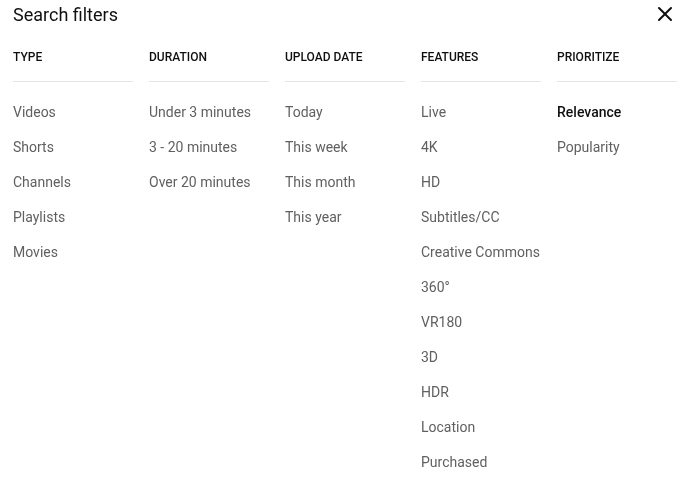
Task: Pick the Movies type filter
Action: tap(35, 252)
